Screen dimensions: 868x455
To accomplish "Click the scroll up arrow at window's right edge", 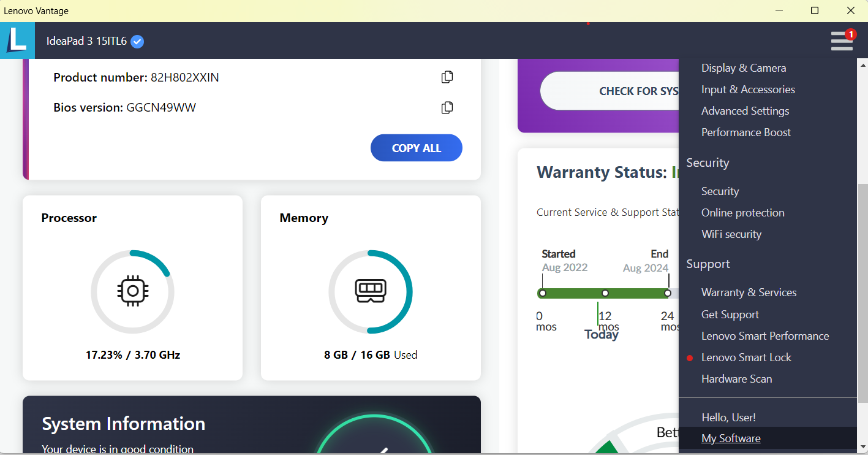I will 862,65.
